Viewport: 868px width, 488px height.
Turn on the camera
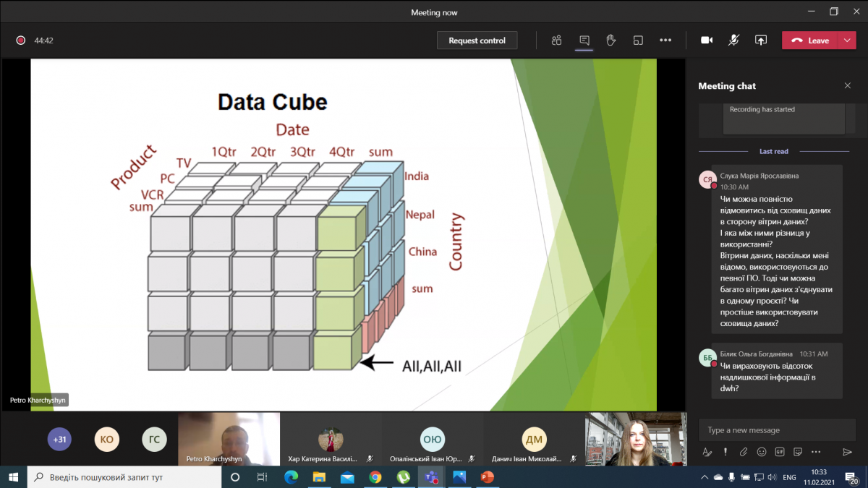pyautogui.click(x=707, y=40)
